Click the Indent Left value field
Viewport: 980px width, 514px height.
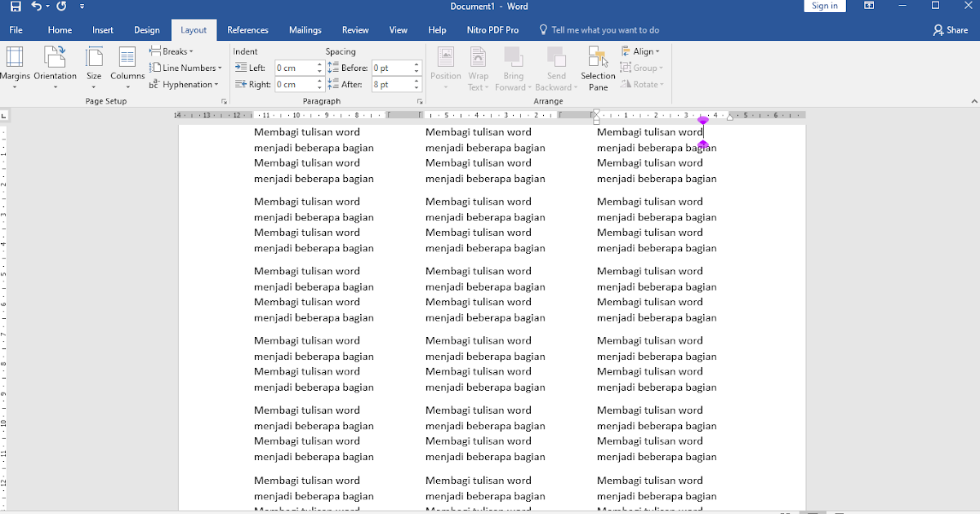point(294,68)
